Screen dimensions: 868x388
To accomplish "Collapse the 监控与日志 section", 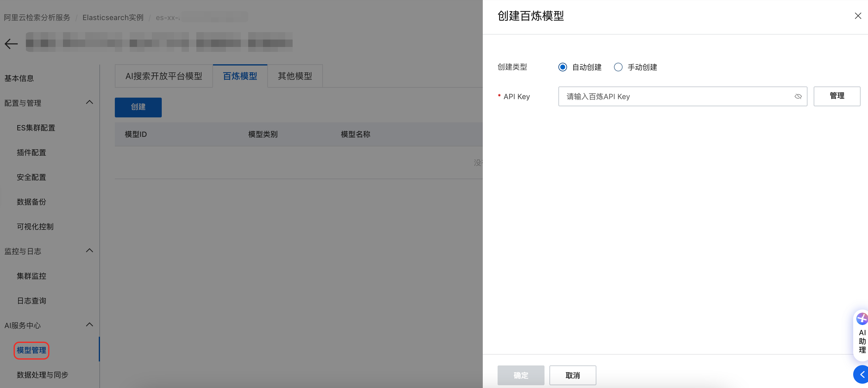I will click(x=89, y=251).
